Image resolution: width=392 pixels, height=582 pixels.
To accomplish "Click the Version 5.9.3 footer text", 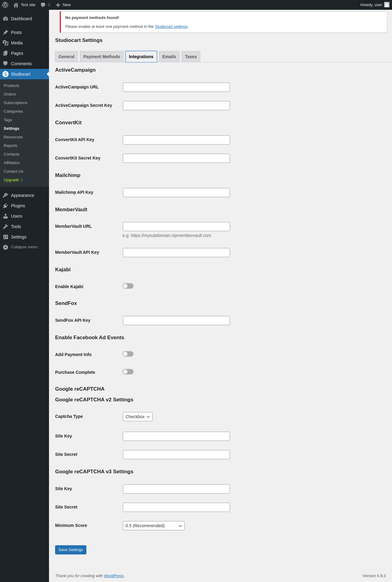I will pos(374,576).
